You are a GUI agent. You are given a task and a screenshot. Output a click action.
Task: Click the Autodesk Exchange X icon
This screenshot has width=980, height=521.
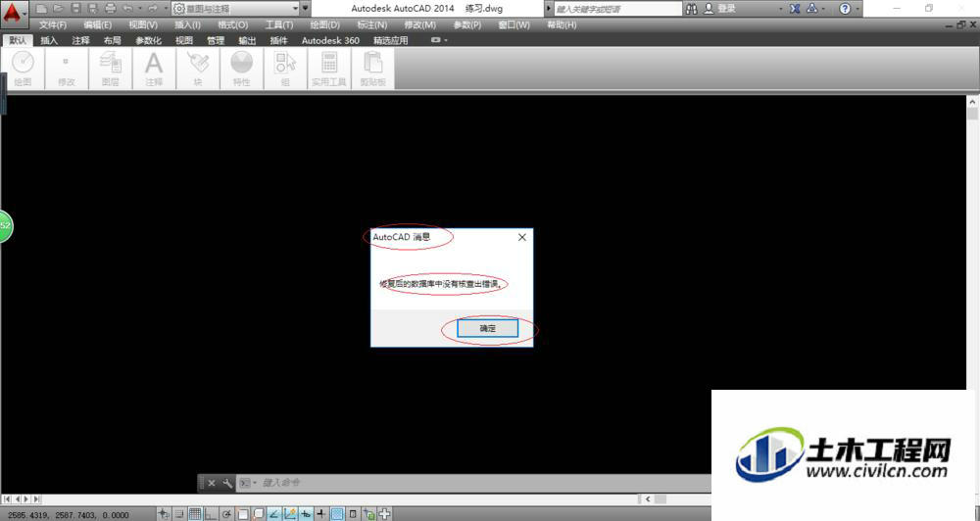pyautogui.click(x=795, y=9)
